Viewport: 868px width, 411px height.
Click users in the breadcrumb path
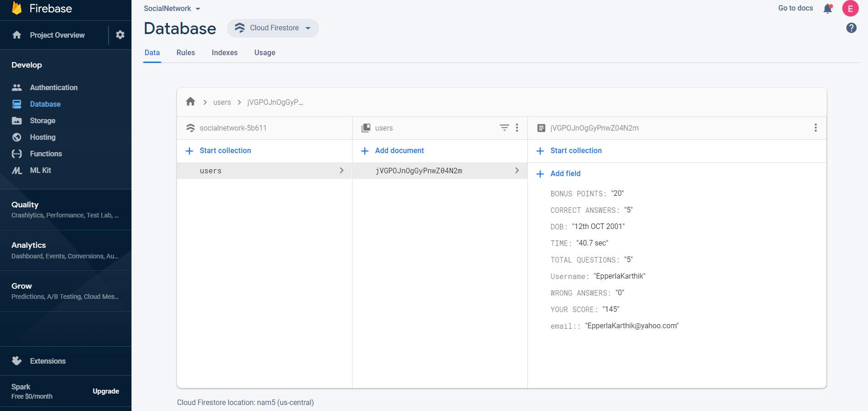point(222,102)
